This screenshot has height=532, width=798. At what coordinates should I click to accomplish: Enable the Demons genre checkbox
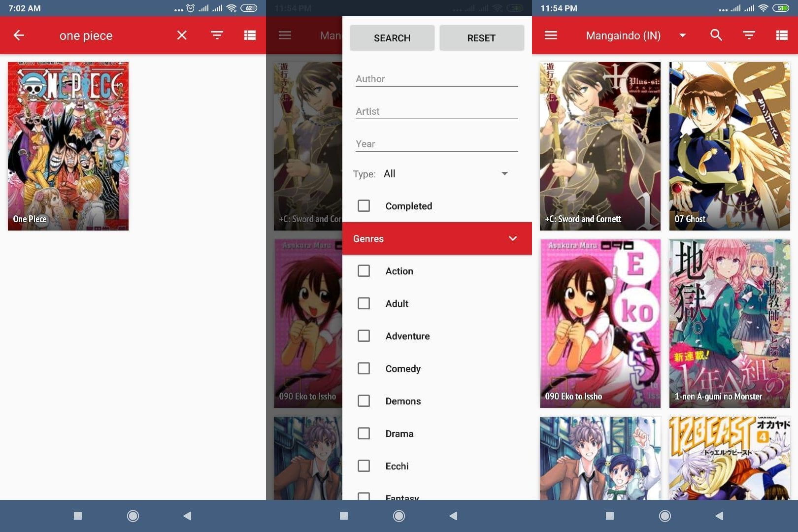click(x=364, y=401)
